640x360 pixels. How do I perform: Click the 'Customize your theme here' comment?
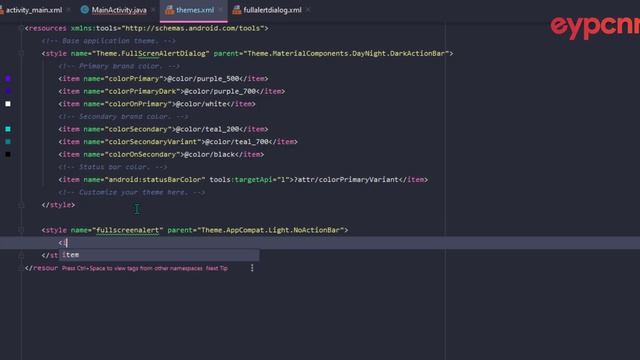tap(132, 192)
